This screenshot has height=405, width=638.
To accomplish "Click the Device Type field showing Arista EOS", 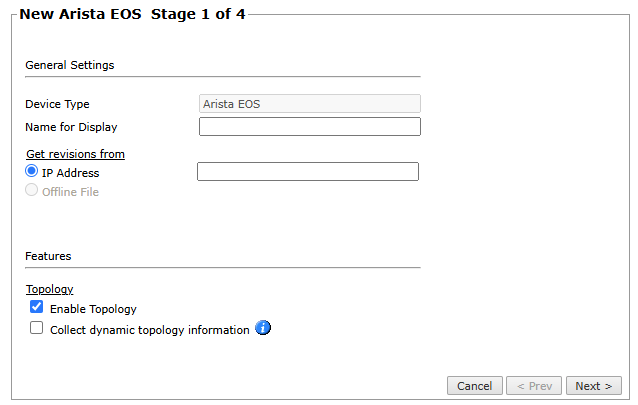I will 310,103.
